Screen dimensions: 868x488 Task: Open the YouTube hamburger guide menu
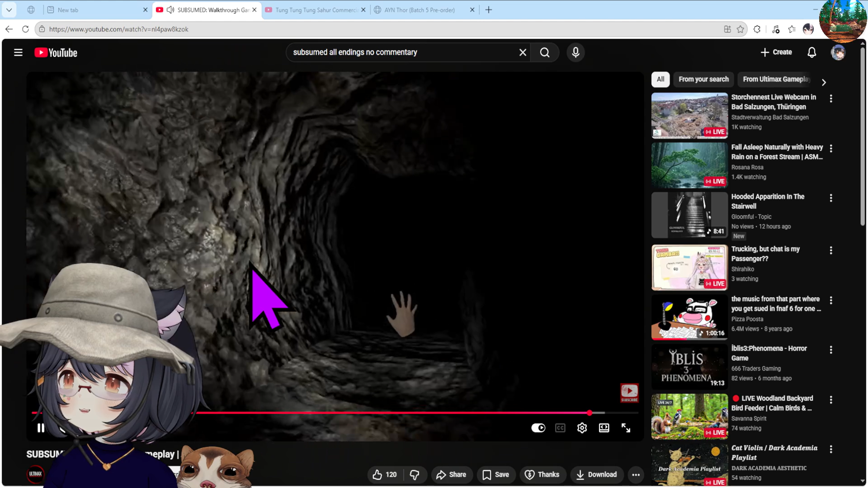point(18,53)
